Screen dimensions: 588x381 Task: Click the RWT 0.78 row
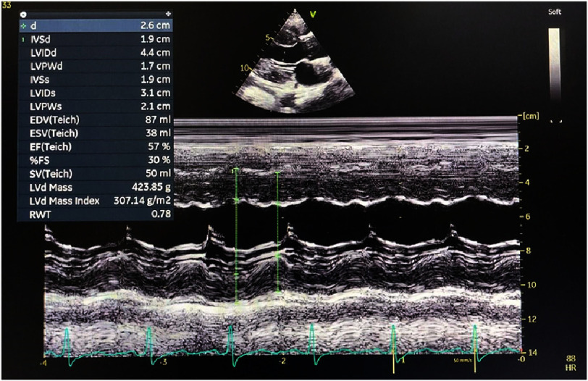(96, 214)
